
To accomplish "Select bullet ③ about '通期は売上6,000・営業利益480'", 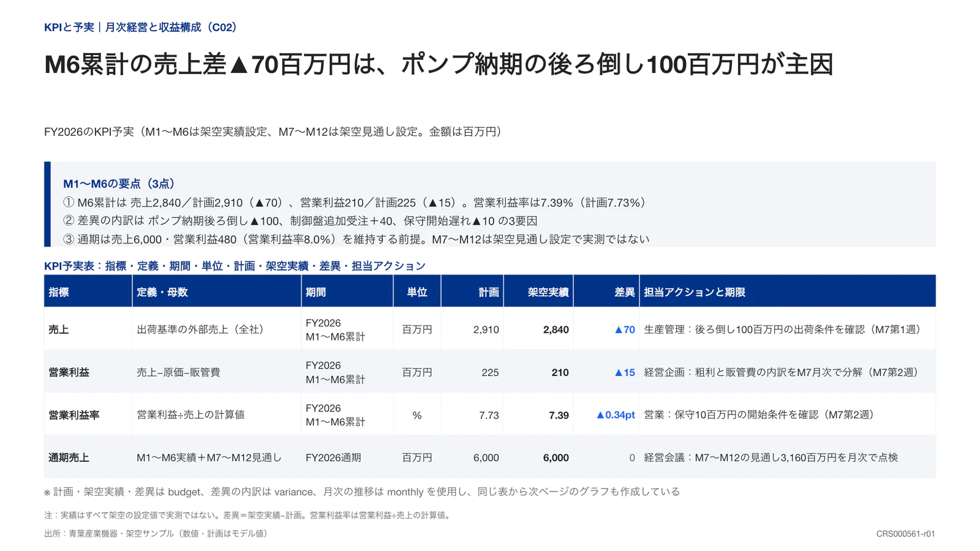I will pyautogui.click(x=356, y=239).
